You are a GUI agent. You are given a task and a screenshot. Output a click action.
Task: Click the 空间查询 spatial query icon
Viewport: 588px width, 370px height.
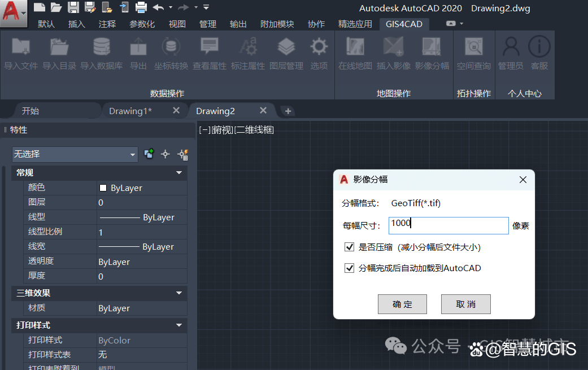[474, 47]
